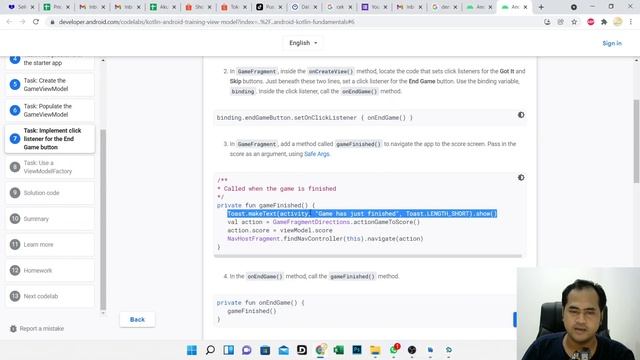Image resolution: width=640 pixels, height=360 pixels.
Task: Select step 7 Implement click listener task
Action: click(x=50, y=139)
